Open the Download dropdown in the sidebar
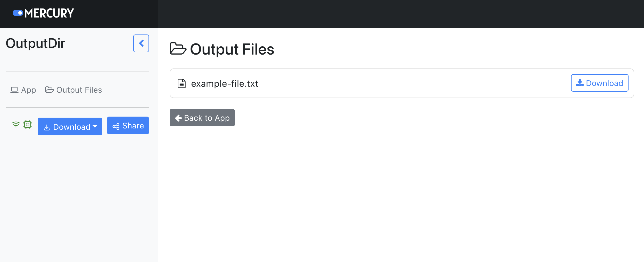The height and width of the screenshot is (262, 644). [x=70, y=126]
